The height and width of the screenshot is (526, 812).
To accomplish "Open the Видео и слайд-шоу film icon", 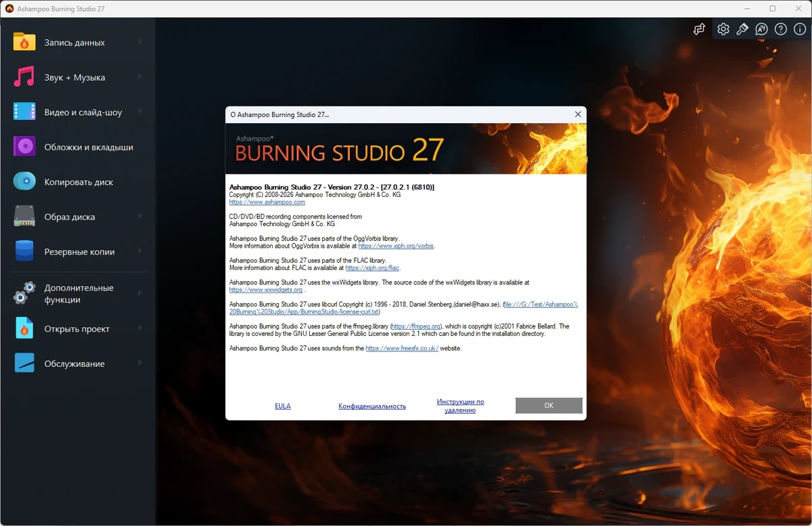I will (24, 112).
